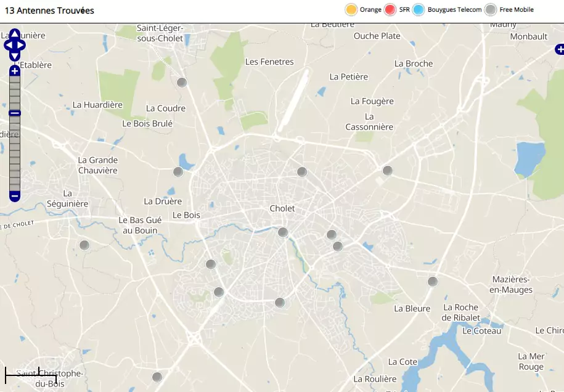Image resolution: width=564 pixels, height=392 pixels.
Task: Click the Les Fenetres place label
Action: coord(269,62)
